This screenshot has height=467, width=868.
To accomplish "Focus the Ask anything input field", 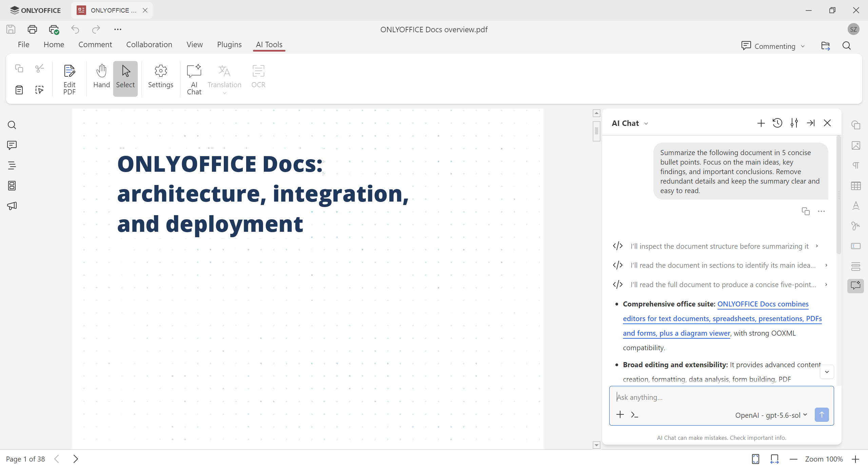I will [x=722, y=397].
